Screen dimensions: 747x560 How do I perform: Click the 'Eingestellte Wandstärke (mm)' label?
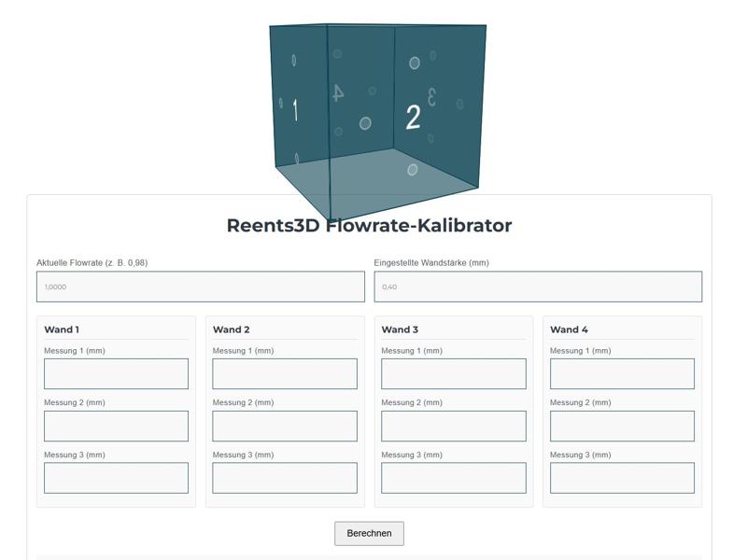point(431,263)
